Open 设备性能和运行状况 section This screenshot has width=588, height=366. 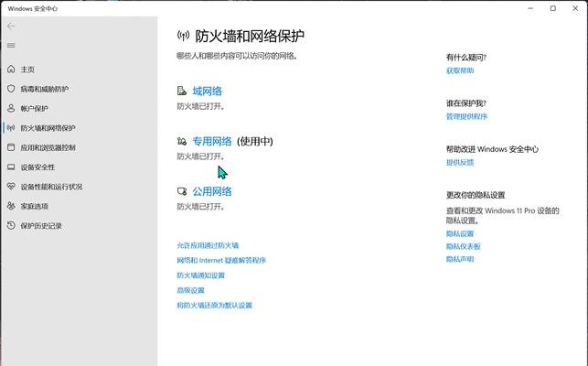(x=51, y=187)
